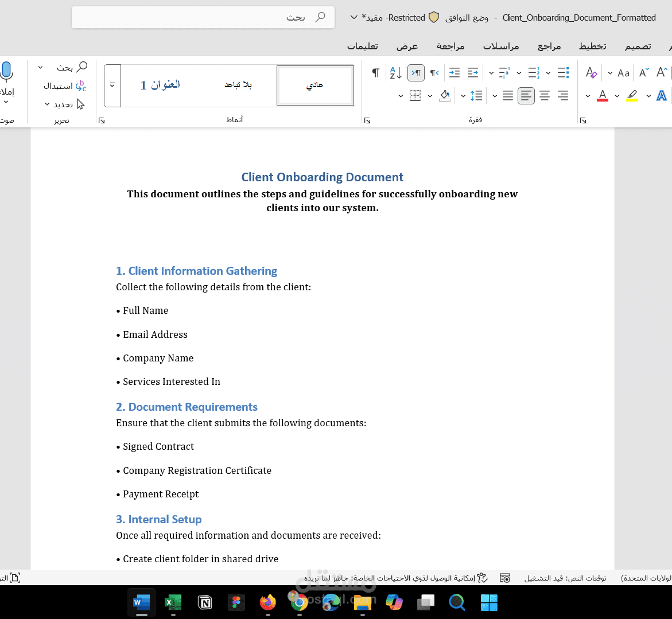Justify the paragraph text

(x=507, y=96)
